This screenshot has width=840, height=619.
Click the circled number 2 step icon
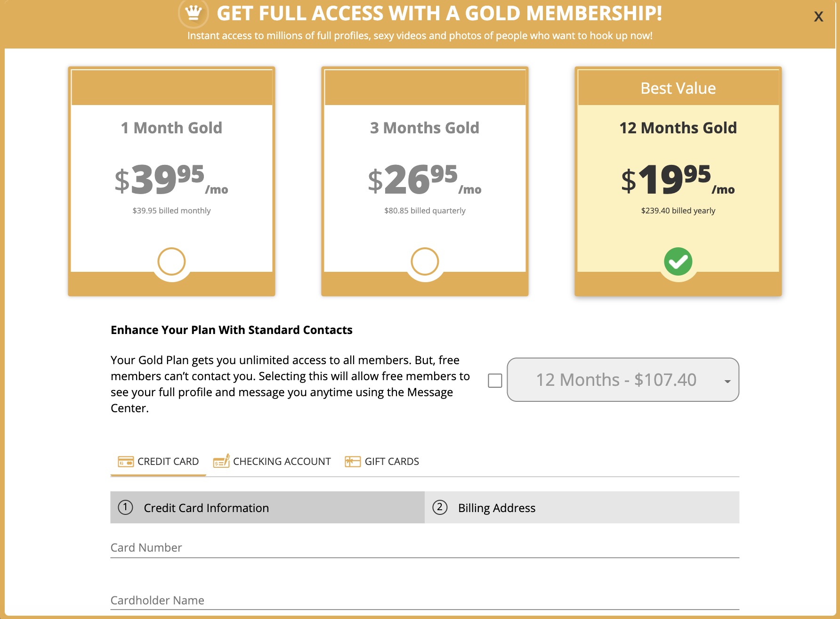pyautogui.click(x=440, y=507)
